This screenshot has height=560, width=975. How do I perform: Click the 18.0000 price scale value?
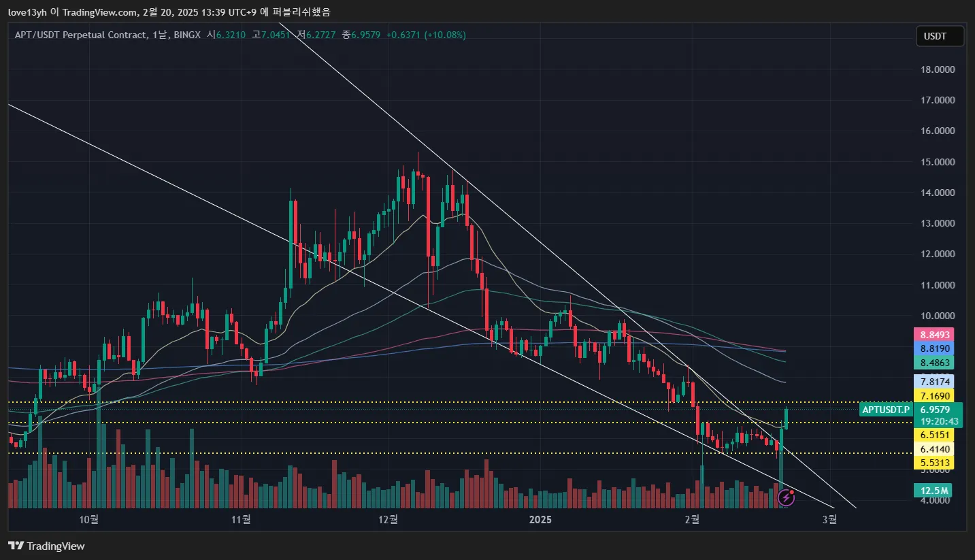[x=938, y=69]
